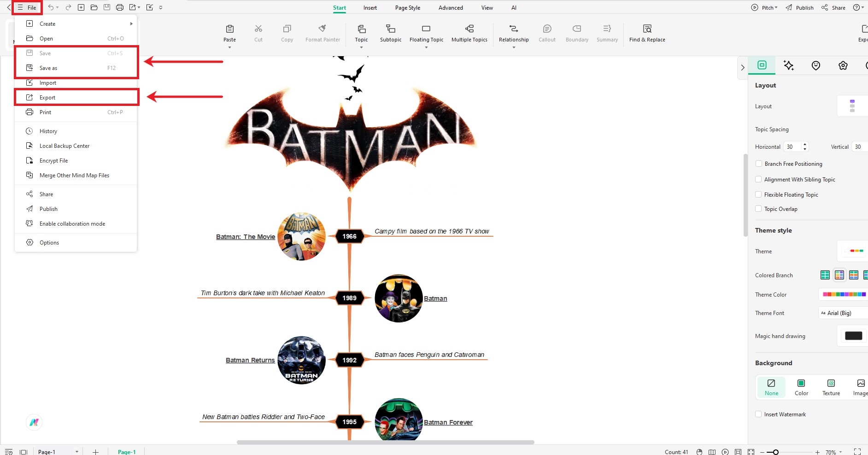Open the Theme Font dropdown

844,313
